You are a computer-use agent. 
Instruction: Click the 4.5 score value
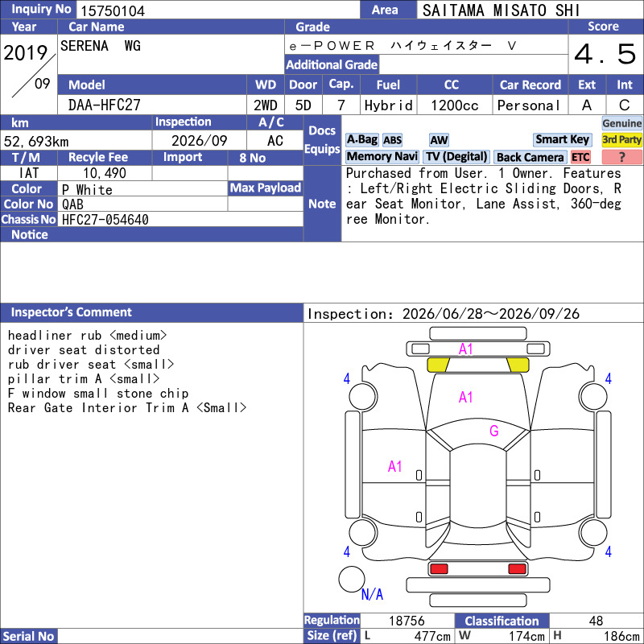[605, 54]
